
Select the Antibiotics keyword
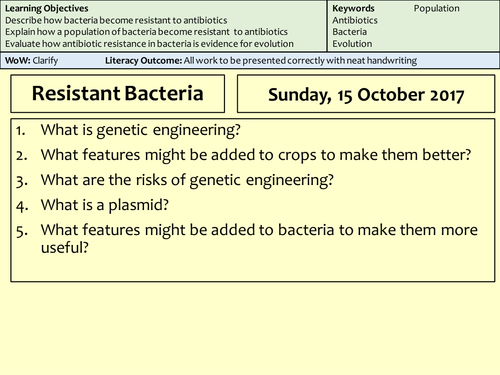tap(355, 20)
